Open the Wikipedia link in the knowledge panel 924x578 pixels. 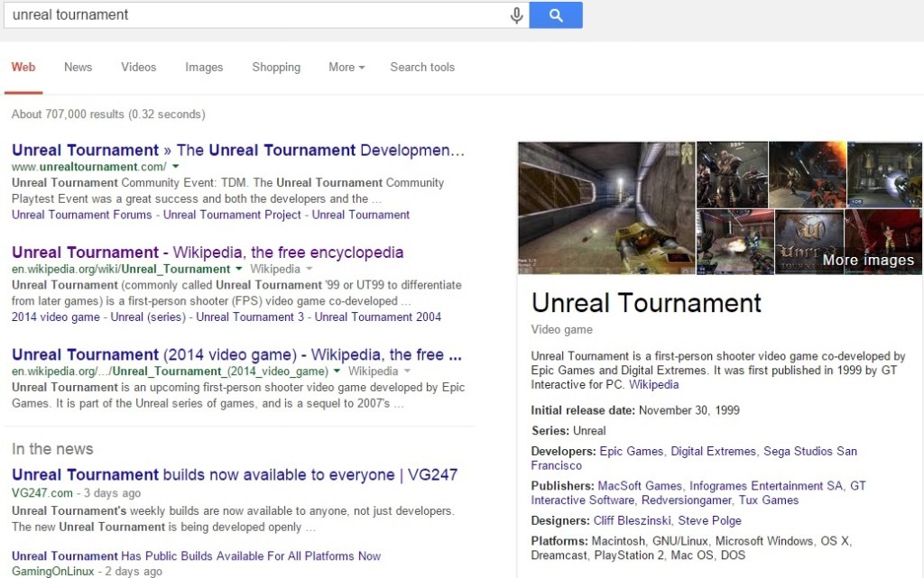click(x=653, y=384)
